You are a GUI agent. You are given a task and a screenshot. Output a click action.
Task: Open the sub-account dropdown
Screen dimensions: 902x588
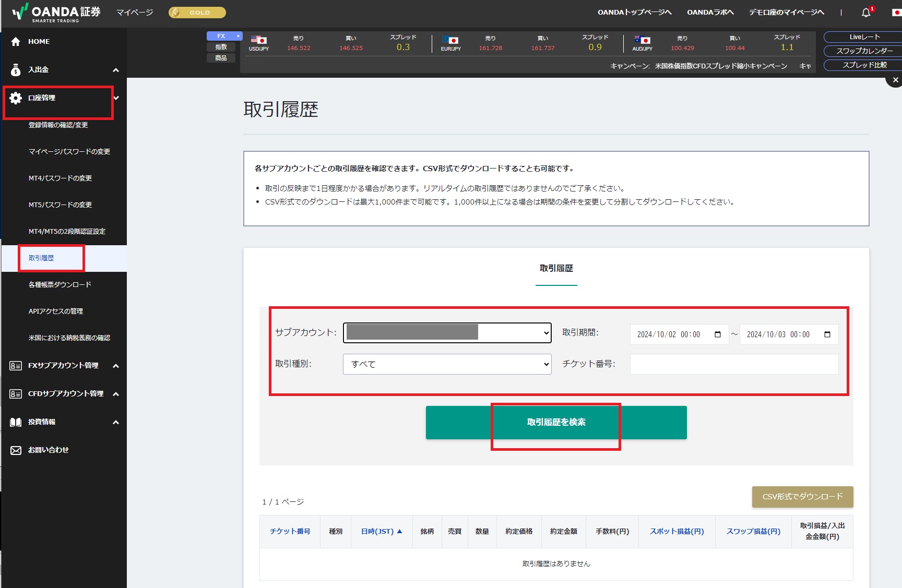click(x=447, y=333)
